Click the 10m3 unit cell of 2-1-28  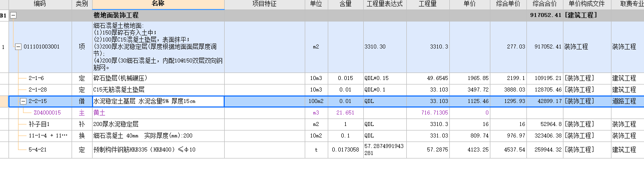[316, 90]
